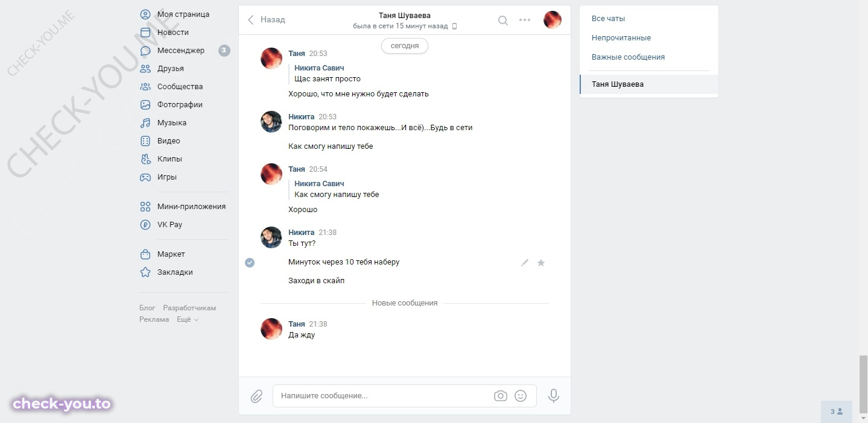Open the emoji smiley picker
The image size is (868, 423).
pyautogui.click(x=521, y=396)
